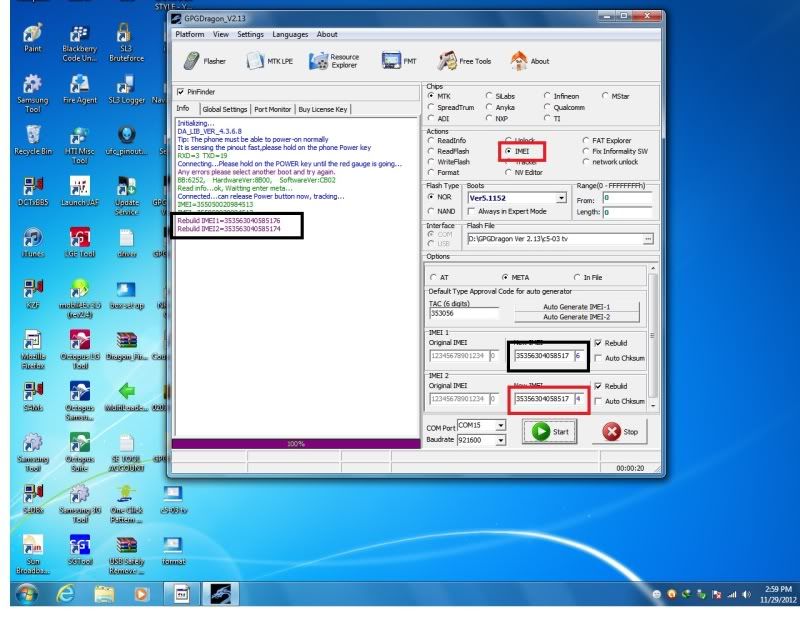The width and height of the screenshot is (800, 640).
Task: Click Auto Generate IMEI-1 button
Action: pyautogui.click(x=577, y=307)
